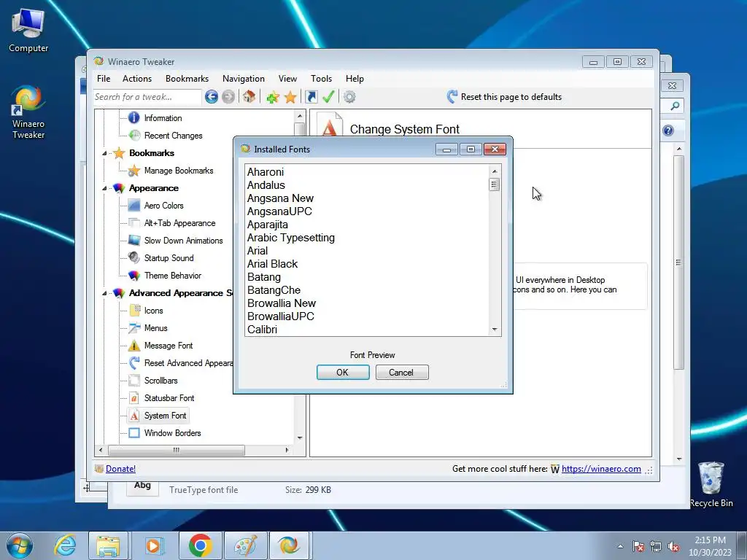Click the Recent Changes tree icon
The height and width of the screenshot is (560, 747).
pyautogui.click(x=134, y=135)
